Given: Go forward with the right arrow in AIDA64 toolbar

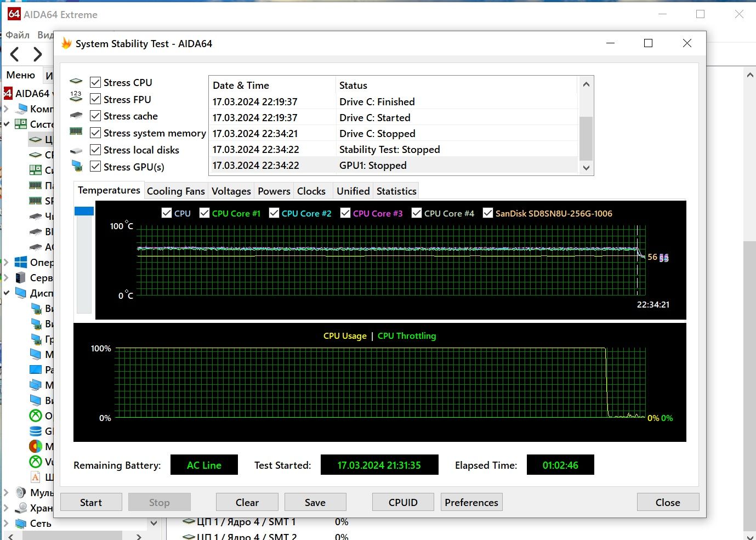Looking at the screenshot, I should (37, 54).
